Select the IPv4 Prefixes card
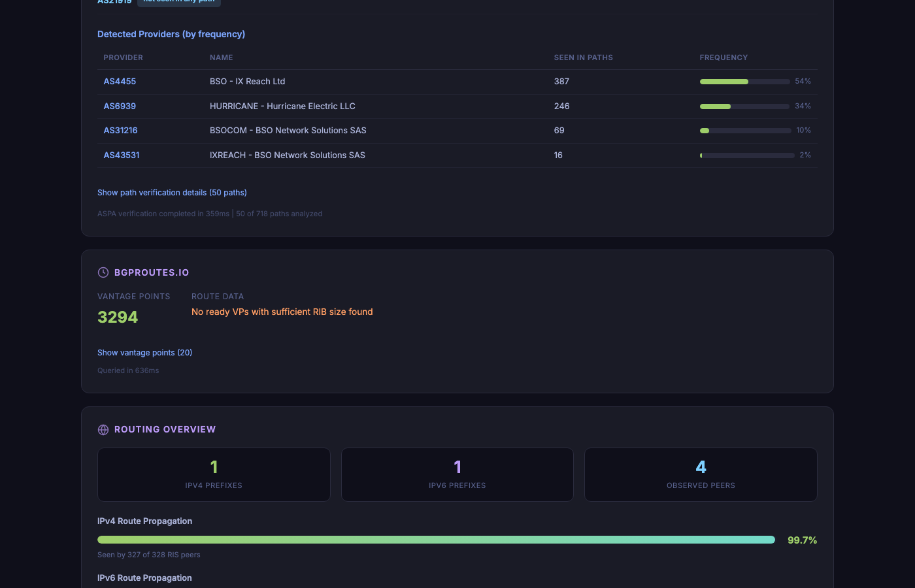The height and width of the screenshot is (588, 915). 214,474
